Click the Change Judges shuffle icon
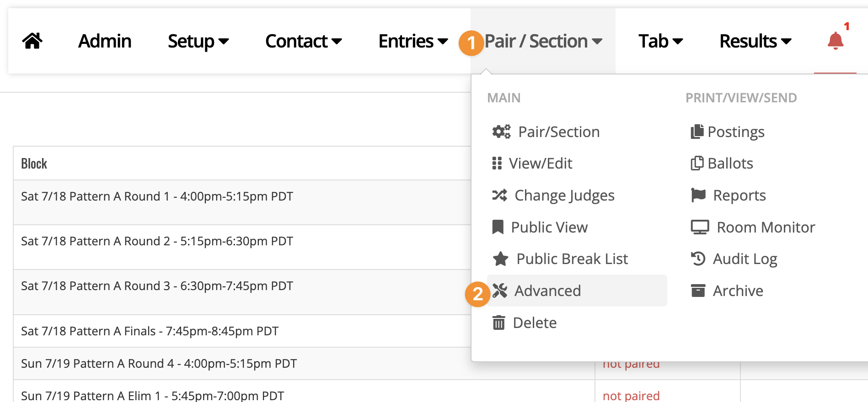Image resolution: width=868 pixels, height=402 pixels. coord(499,195)
